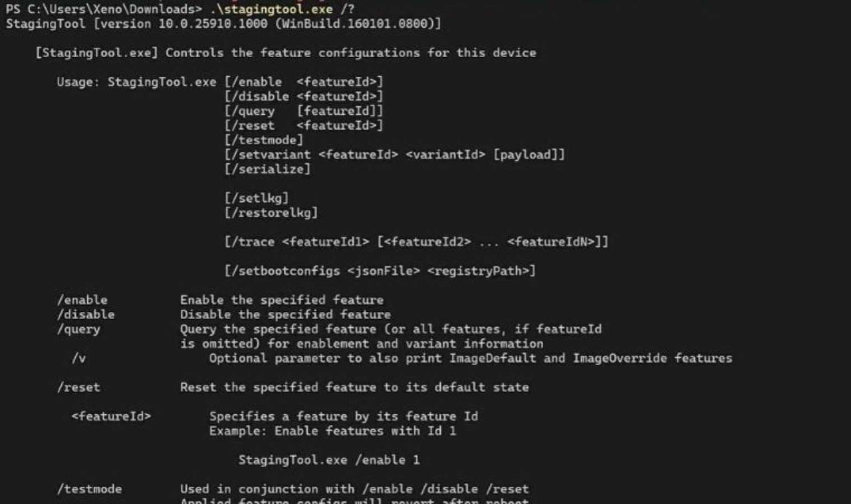Click 'Controls the feature configurations' description line
Viewport: 851px width, 504px height.
click(350, 53)
